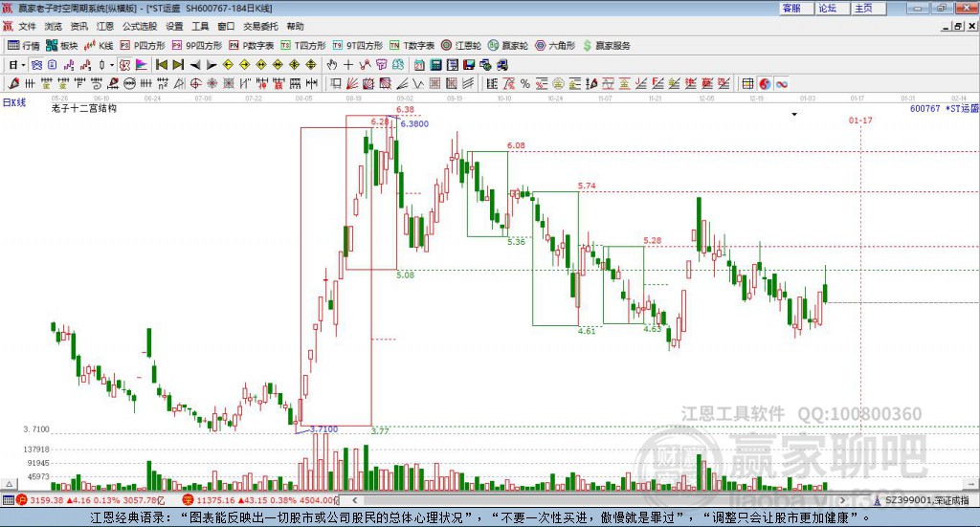Open the 赢家轮 wheel tool
Image resolution: width=980 pixels, height=527 pixels.
(x=508, y=46)
